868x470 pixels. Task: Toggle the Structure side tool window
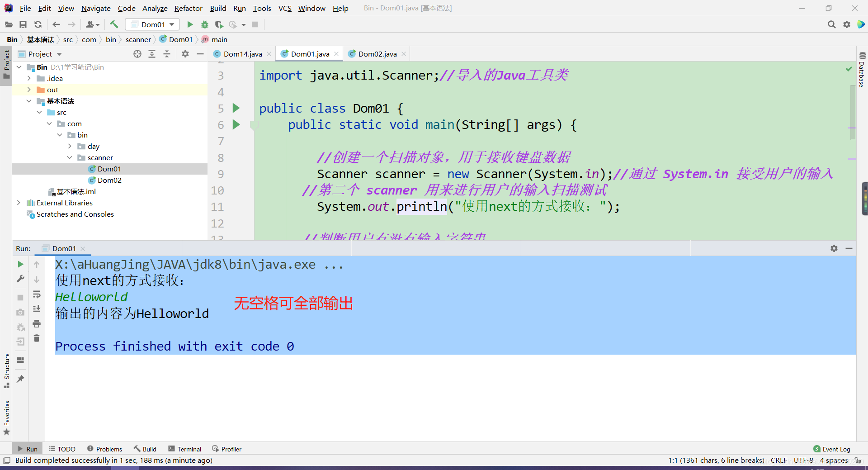pos(6,371)
